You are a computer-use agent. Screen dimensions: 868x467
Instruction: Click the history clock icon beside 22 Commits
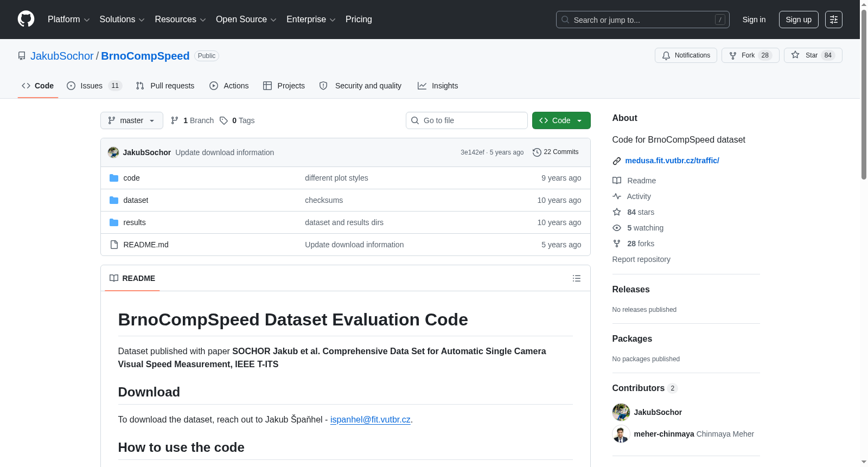click(537, 152)
